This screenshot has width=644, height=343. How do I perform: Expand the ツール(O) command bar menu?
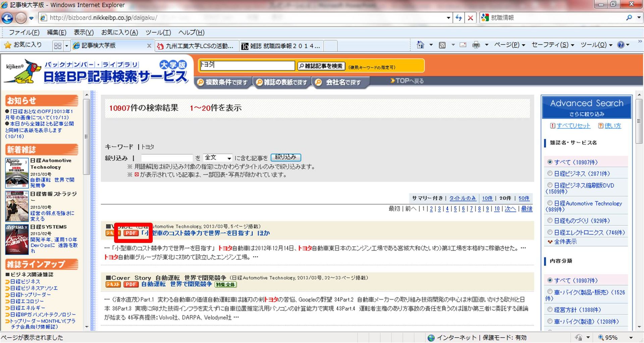[597, 45]
